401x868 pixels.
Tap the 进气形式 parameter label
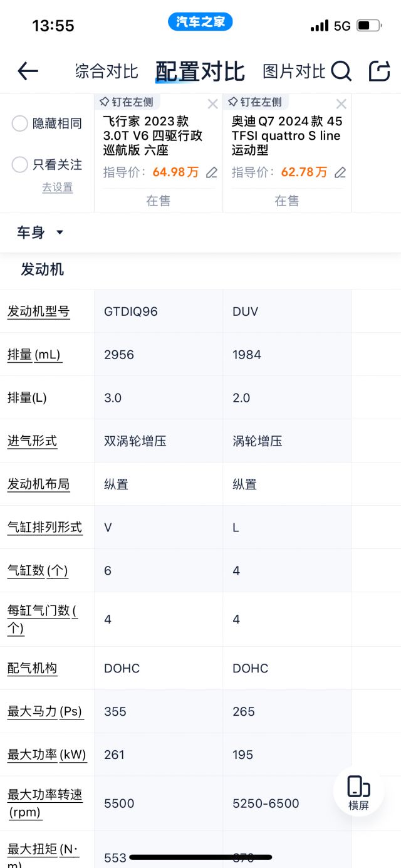tap(32, 441)
